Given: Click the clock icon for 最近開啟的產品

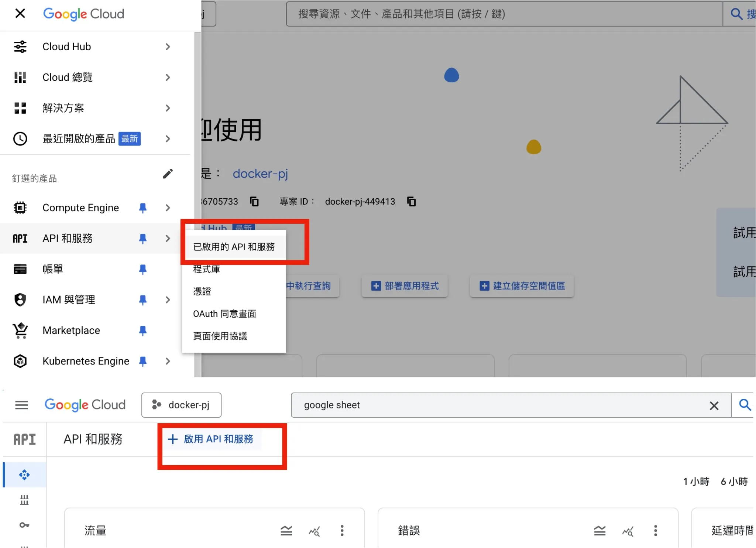Looking at the screenshot, I should (20, 139).
